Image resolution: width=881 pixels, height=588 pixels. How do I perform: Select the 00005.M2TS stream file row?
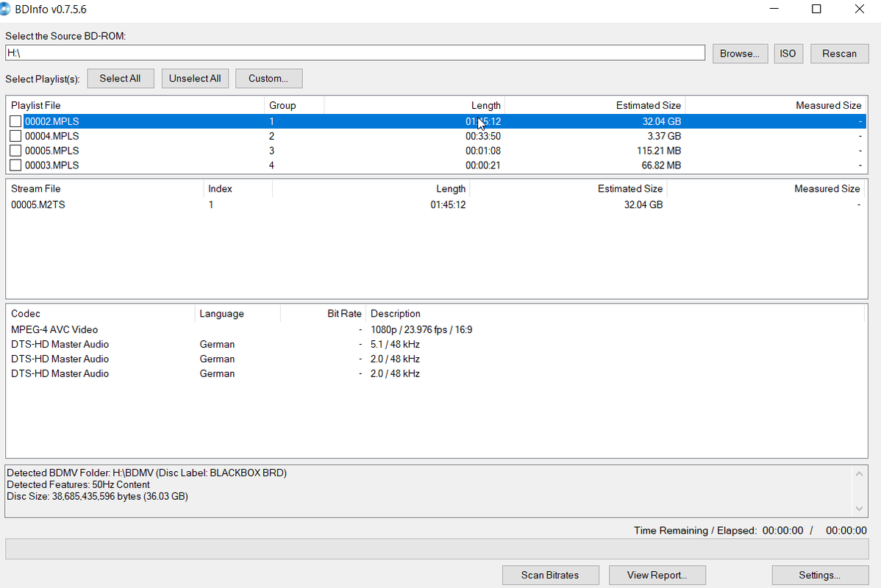437,205
